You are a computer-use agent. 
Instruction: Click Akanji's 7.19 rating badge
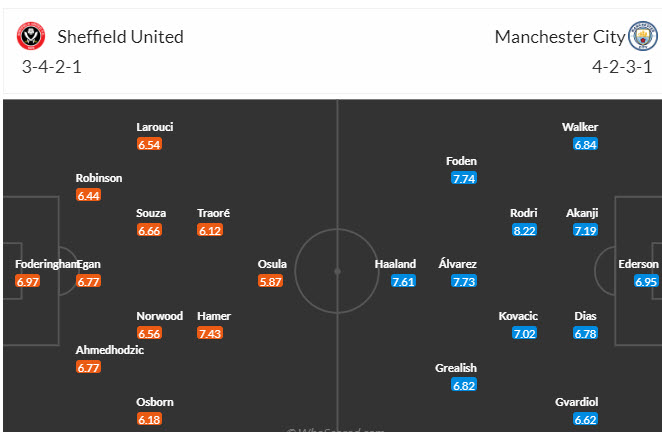(585, 230)
